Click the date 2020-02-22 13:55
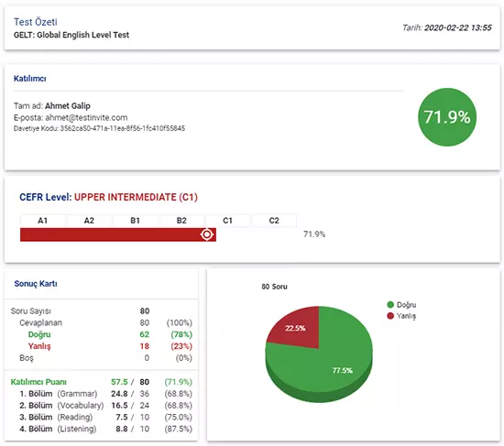The image size is (504, 446). pyautogui.click(x=457, y=27)
